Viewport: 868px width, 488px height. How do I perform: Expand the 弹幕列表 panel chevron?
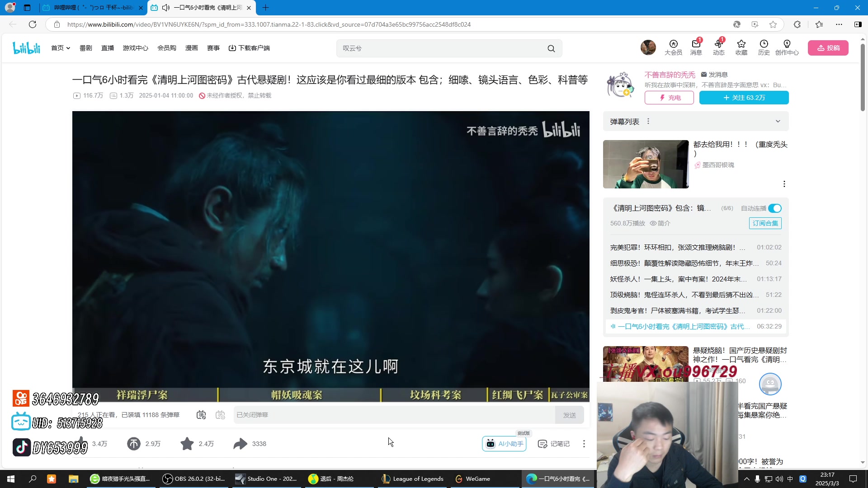coord(778,121)
